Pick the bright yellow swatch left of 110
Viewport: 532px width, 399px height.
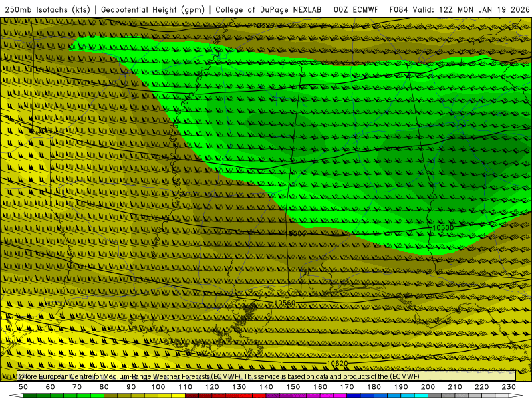click(178, 396)
